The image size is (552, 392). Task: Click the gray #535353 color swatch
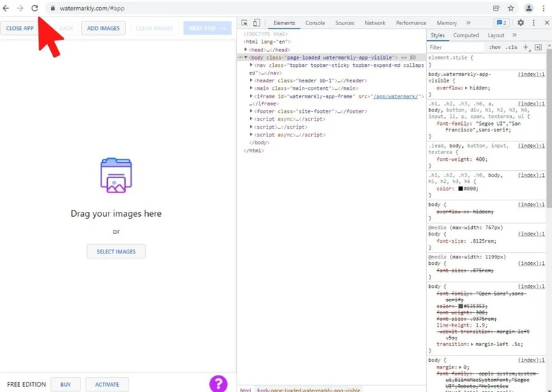pyautogui.click(x=461, y=307)
